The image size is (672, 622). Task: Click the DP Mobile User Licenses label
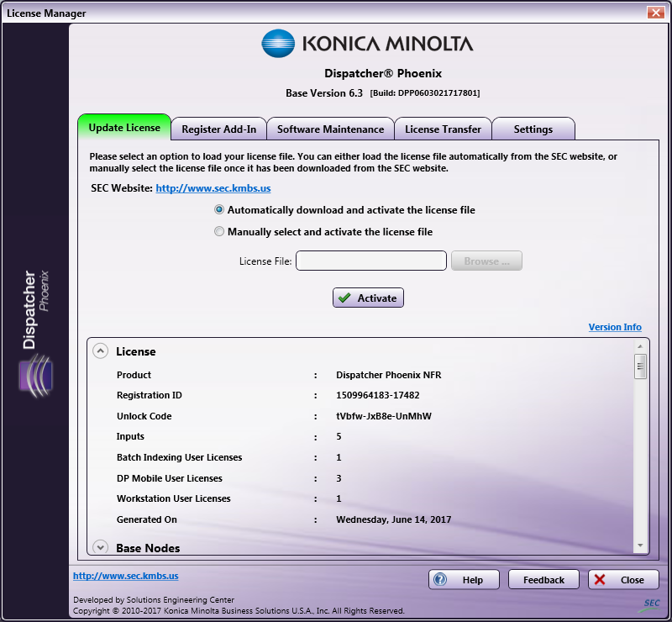point(170,478)
